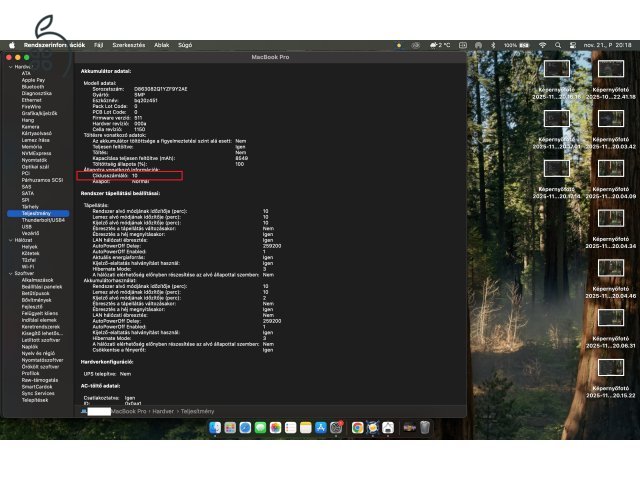Open Launchpad from the Dock
640x480 pixels.
pyautogui.click(x=230, y=427)
